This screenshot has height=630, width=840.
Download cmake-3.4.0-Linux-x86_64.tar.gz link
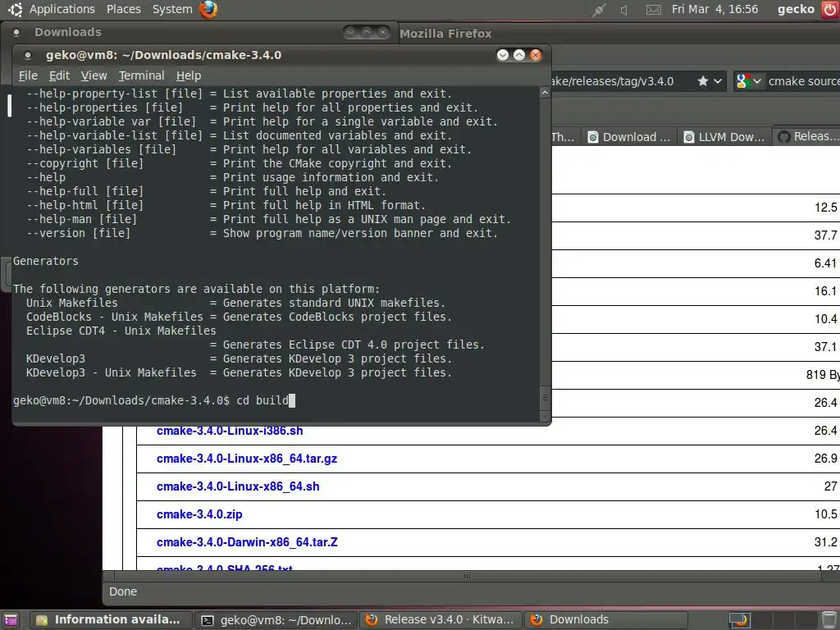[247, 459]
